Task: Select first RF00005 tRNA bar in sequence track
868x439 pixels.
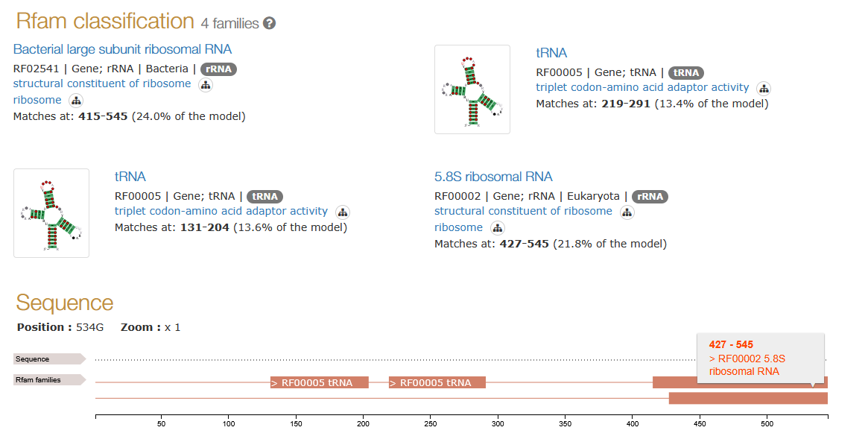Action: (x=319, y=382)
